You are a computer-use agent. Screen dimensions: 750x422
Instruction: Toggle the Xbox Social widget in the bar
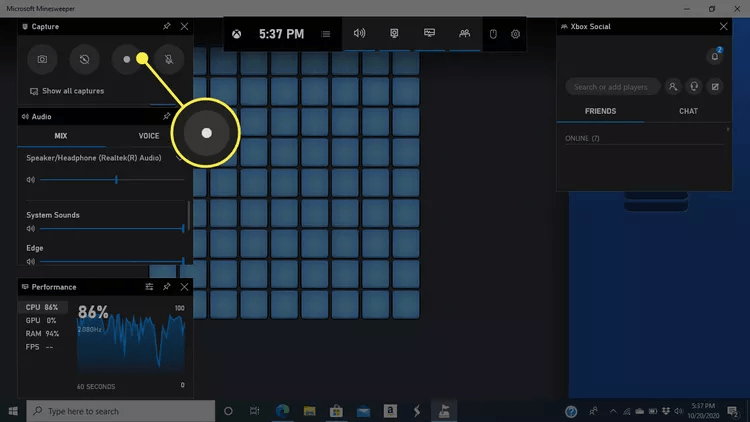[464, 34]
